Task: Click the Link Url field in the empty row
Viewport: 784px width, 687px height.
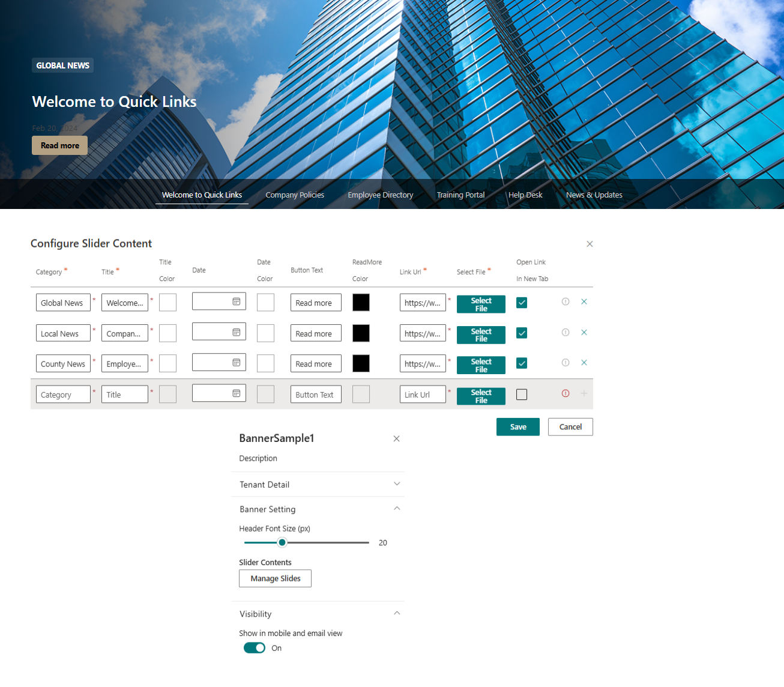Action: tap(423, 394)
